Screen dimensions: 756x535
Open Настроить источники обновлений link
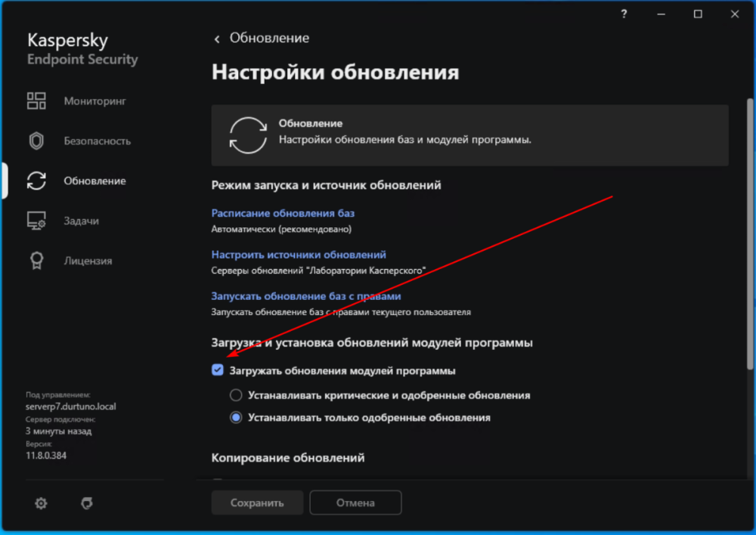point(299,255)
